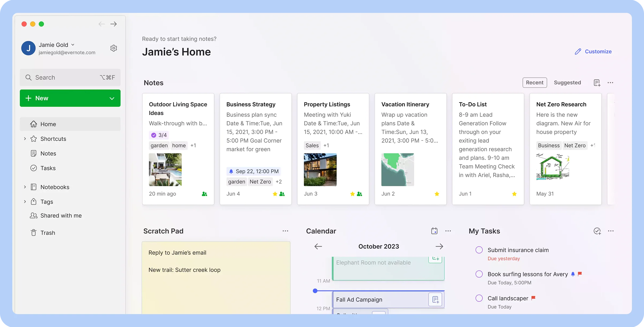The width and height of the screenshot is (644, 327).
Task: Click the home tag on Outdoor Living Space note
Action: 179,145
